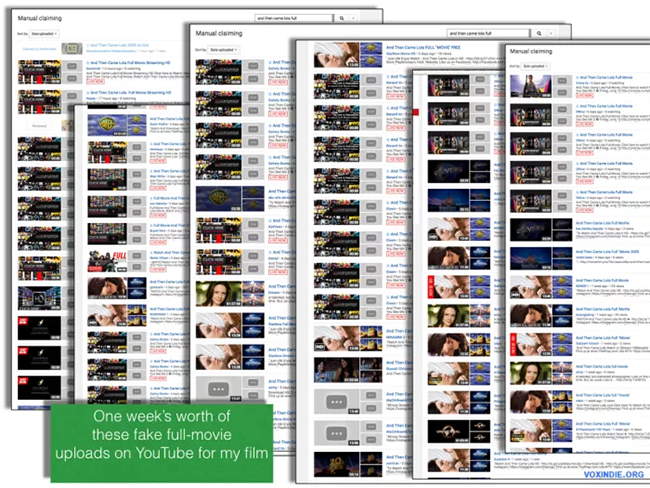Focus the search field in the middle window
The image size is (650, 488).
[488, 33]
